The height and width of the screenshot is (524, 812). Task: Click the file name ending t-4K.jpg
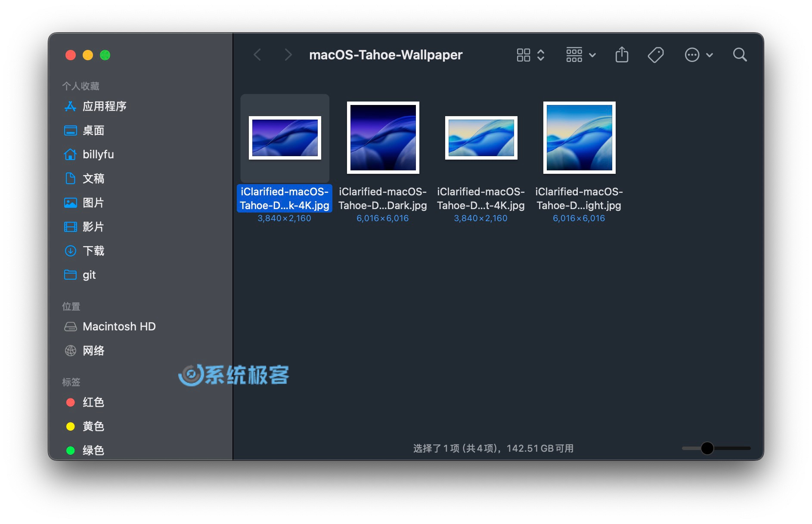point(481,198)
